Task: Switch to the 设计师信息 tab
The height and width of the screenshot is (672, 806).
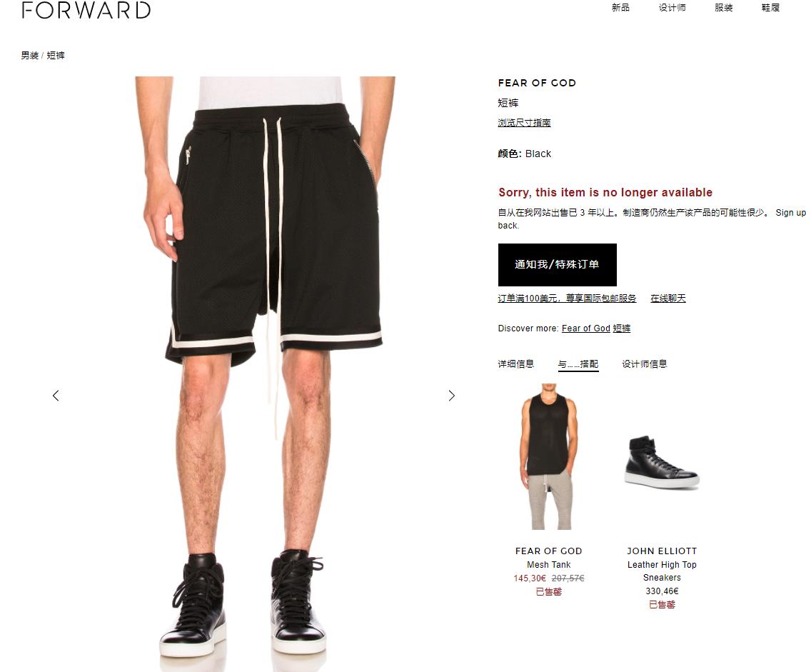Action: tap(644, 364)
